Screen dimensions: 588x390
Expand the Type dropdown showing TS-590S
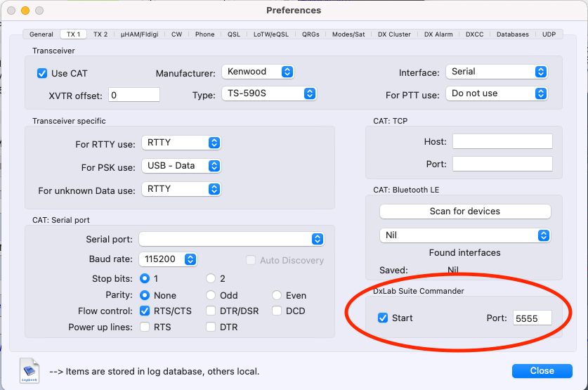269,93
